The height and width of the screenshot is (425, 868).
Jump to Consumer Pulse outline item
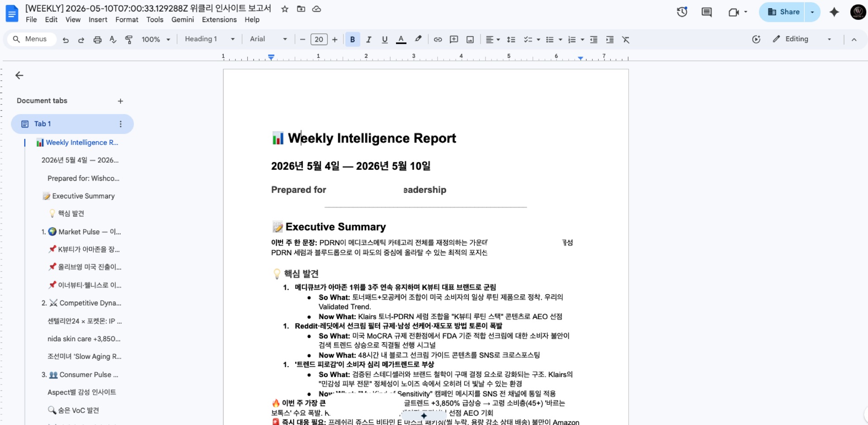80,375
